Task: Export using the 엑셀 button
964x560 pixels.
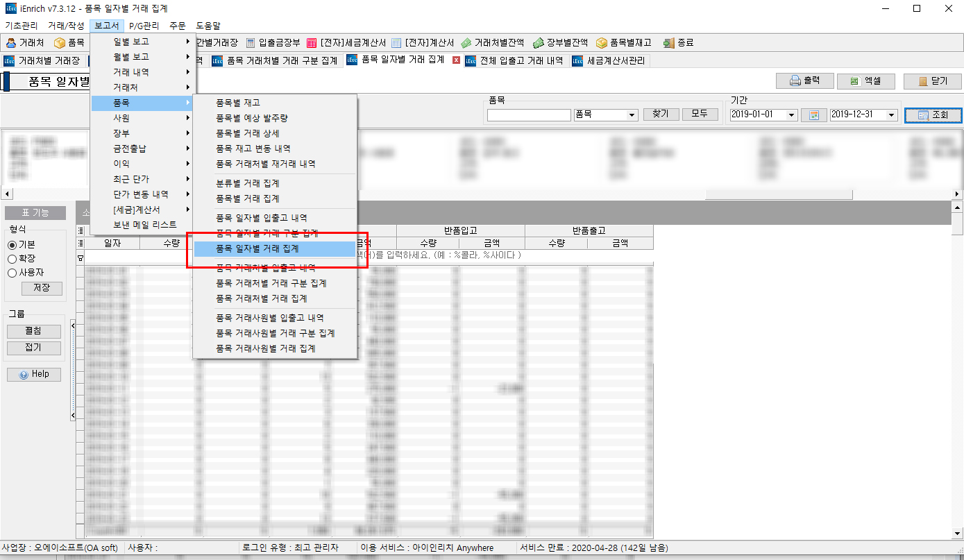Action: [865, 81]
